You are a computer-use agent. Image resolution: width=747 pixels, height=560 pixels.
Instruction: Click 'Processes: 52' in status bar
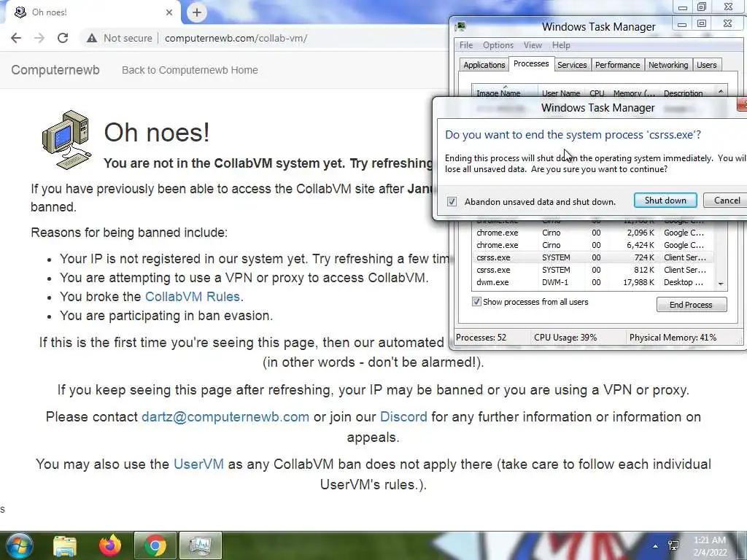tap(481, 338)
